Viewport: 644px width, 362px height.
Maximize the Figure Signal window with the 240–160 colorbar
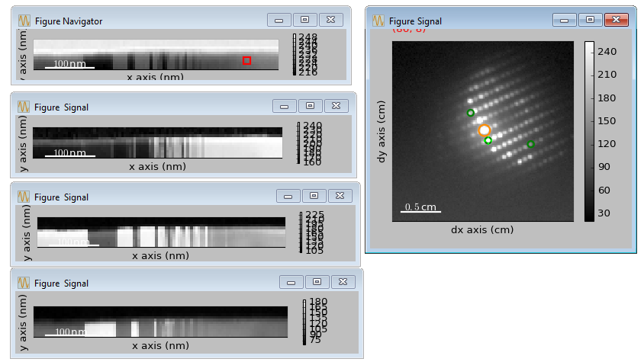tap(310, 106)
